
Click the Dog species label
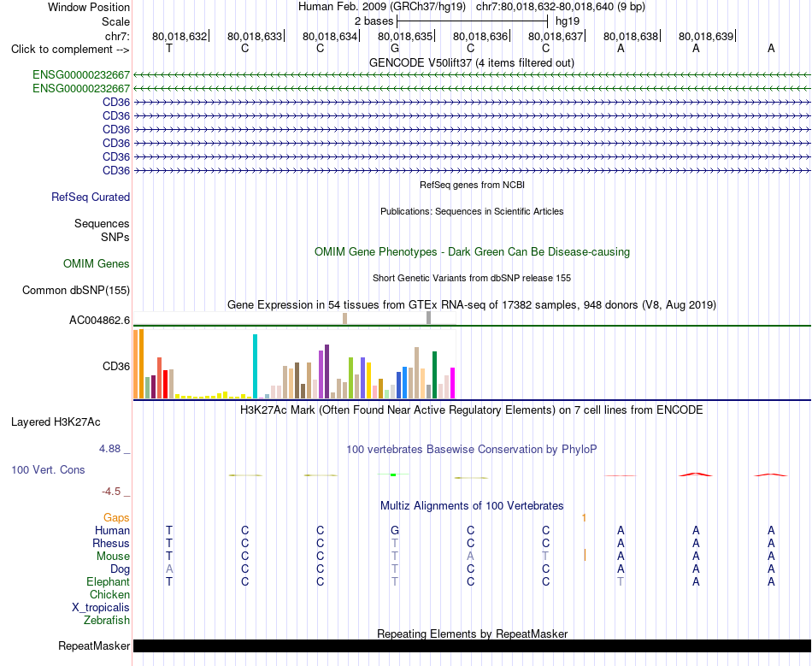(x=120, y=569)
